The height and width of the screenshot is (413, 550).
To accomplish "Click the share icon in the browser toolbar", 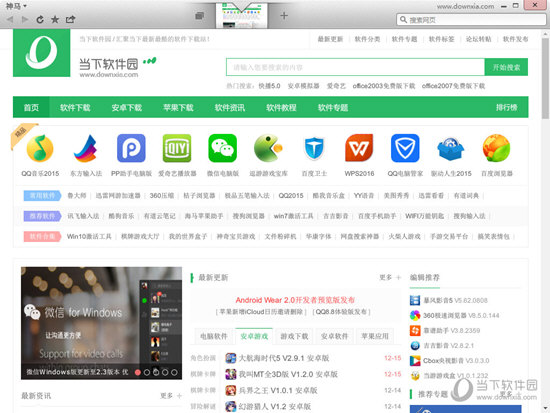I will 71,19.
